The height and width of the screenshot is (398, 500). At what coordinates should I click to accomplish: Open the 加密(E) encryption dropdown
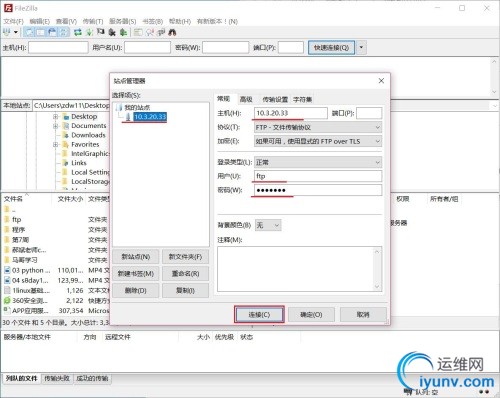tap(318, 141)
